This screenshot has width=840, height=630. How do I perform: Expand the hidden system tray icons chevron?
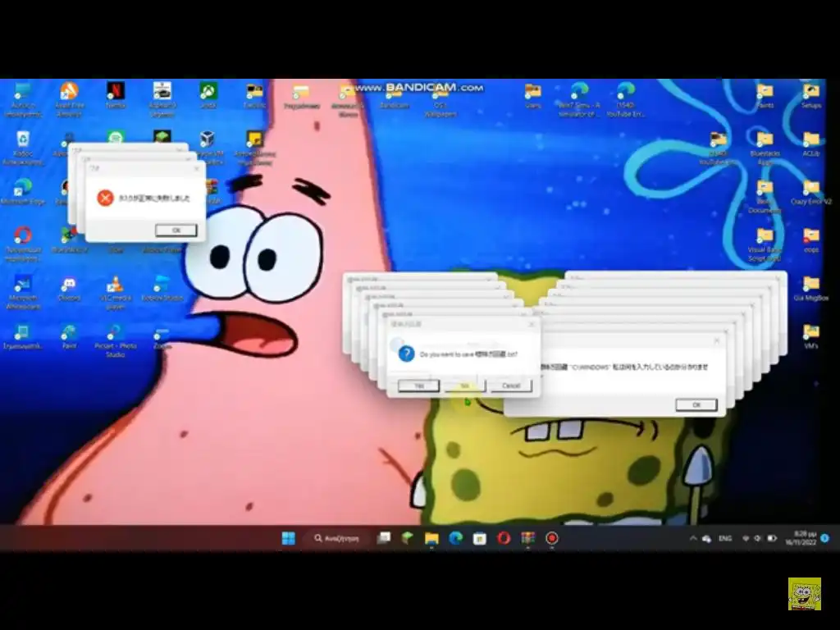point(692,538)
